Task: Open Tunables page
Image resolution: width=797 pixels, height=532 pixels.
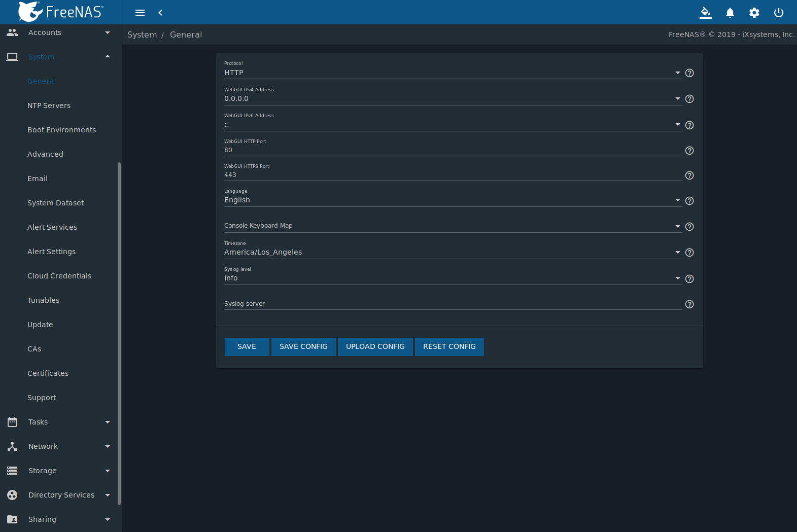Action: coord(43,300)
